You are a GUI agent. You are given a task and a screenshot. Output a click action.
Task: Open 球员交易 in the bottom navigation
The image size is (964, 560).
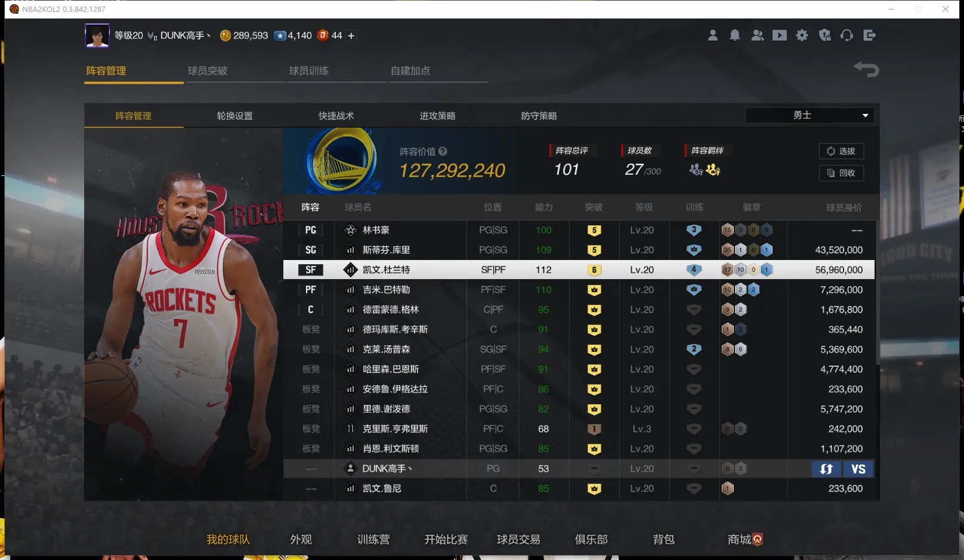click(x=518, y=540)
